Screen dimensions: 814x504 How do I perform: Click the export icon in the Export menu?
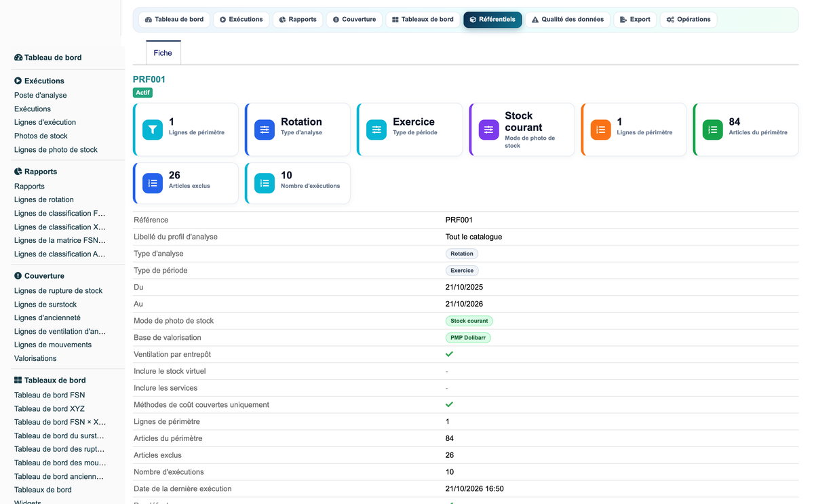tap(623, 20)
